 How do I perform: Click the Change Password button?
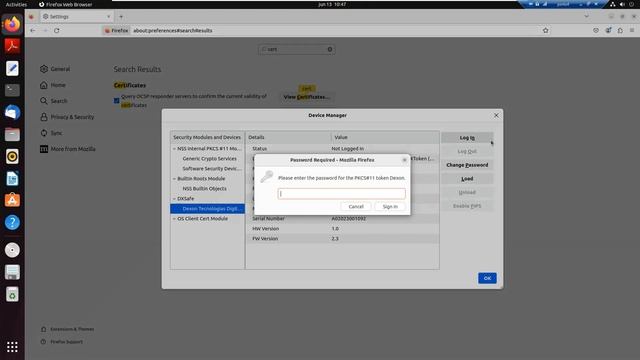click(x=467, y=165)
